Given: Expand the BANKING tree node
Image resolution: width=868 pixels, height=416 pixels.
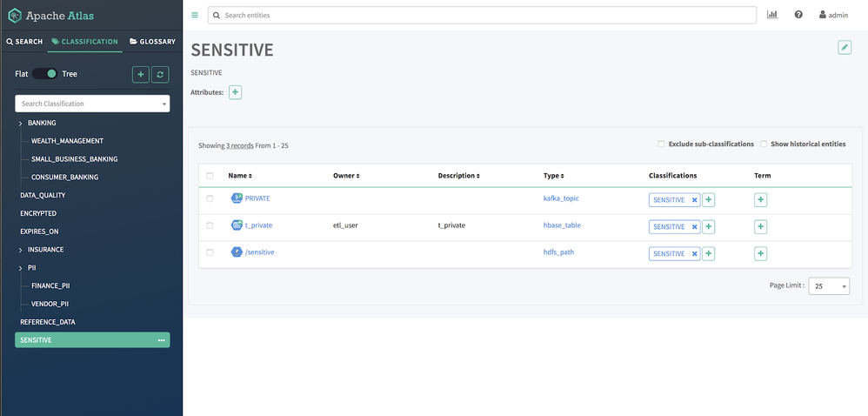Looking at the screenshot, I should (20, 124).
